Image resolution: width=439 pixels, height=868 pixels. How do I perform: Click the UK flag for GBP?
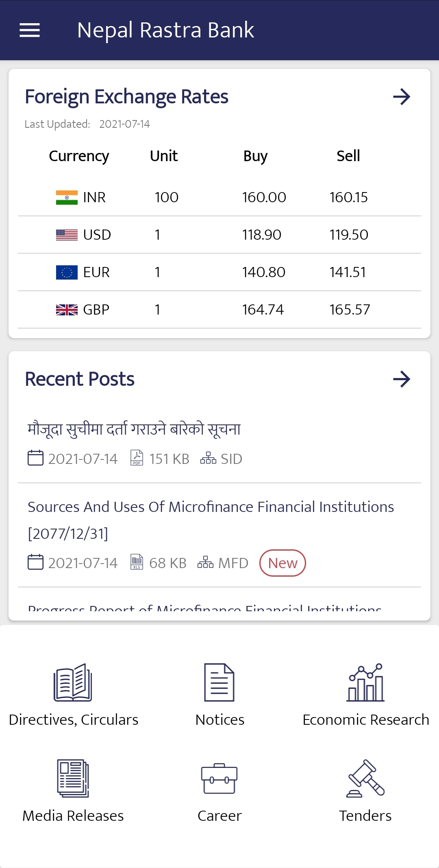67,310
